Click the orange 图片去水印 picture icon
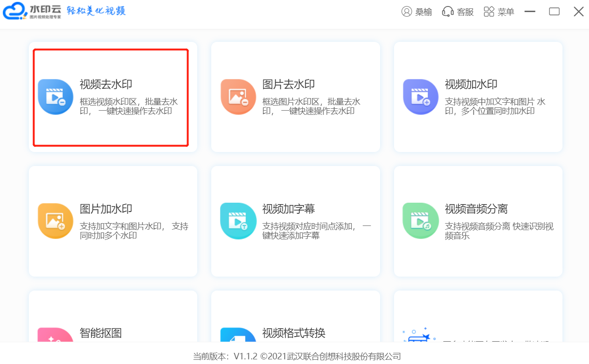The image size is (589, 364). click(x=238, y=97)
